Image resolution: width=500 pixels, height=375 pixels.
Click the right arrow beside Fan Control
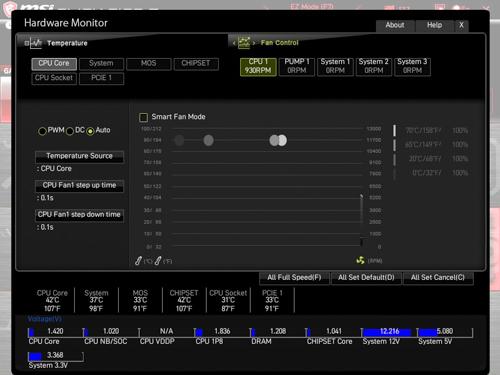pyautogui.click(x=254, y=43)
